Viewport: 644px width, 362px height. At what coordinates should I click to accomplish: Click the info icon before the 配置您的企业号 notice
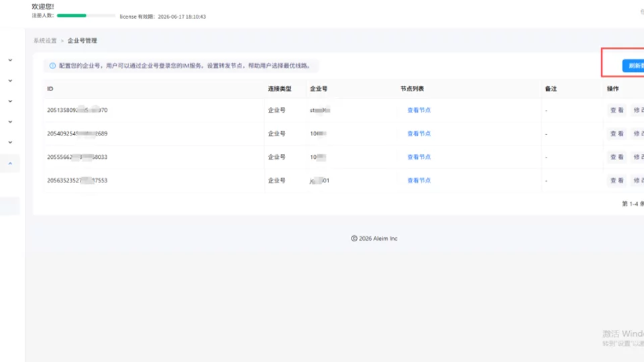click(52, 66)
